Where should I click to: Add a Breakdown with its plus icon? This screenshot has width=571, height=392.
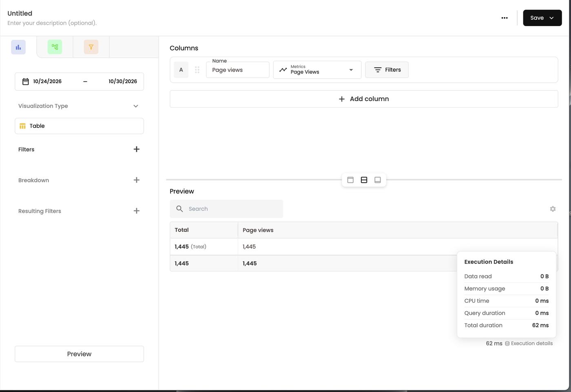coord(137,180)
